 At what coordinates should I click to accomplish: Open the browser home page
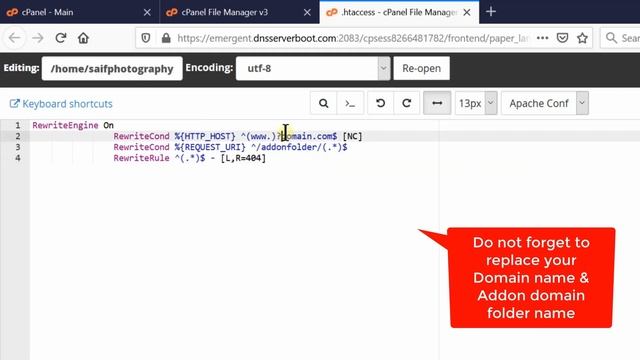[83, 38]
